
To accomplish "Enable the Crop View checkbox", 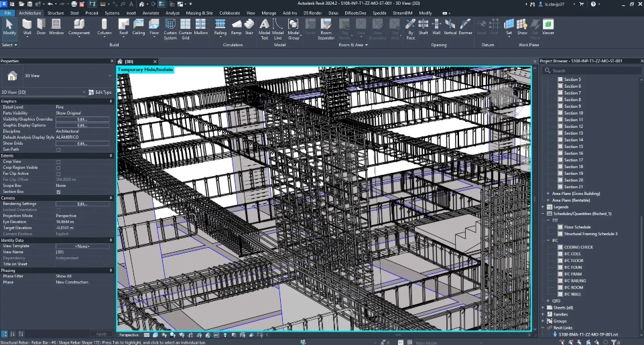I will pos(58,161).
